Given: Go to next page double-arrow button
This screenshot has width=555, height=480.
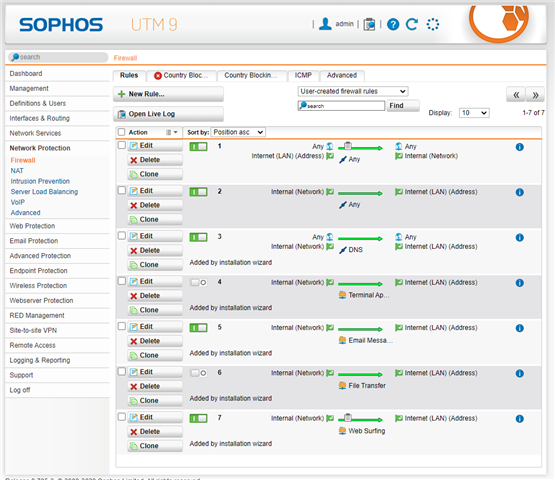Looking at the screenshot, I should coord(535,95).
